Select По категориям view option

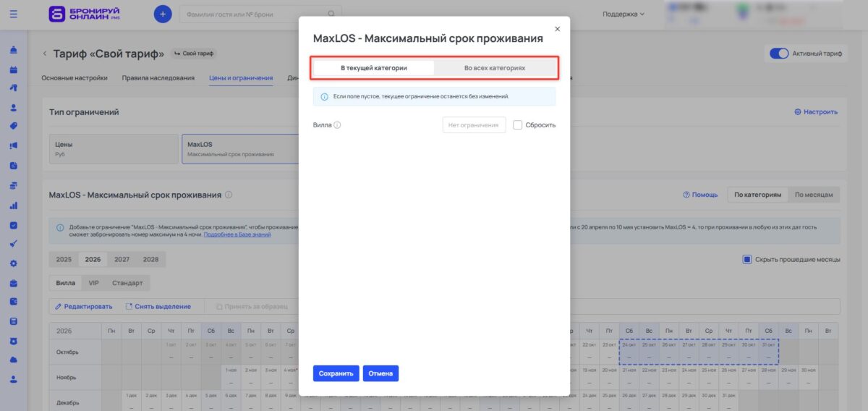click(757, 195)
